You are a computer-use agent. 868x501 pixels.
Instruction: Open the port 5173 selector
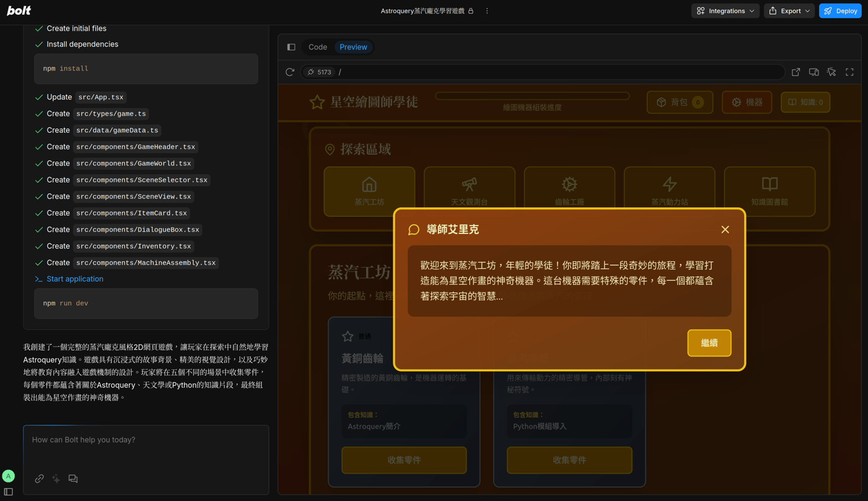point(320,72)
